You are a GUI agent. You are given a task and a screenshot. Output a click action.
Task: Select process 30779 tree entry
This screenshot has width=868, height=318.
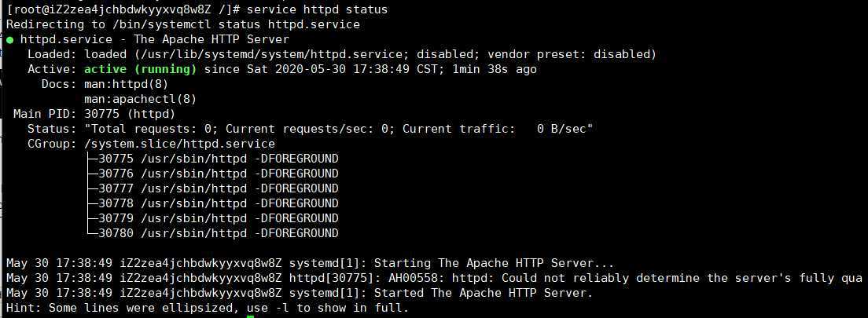coord(213,218)
